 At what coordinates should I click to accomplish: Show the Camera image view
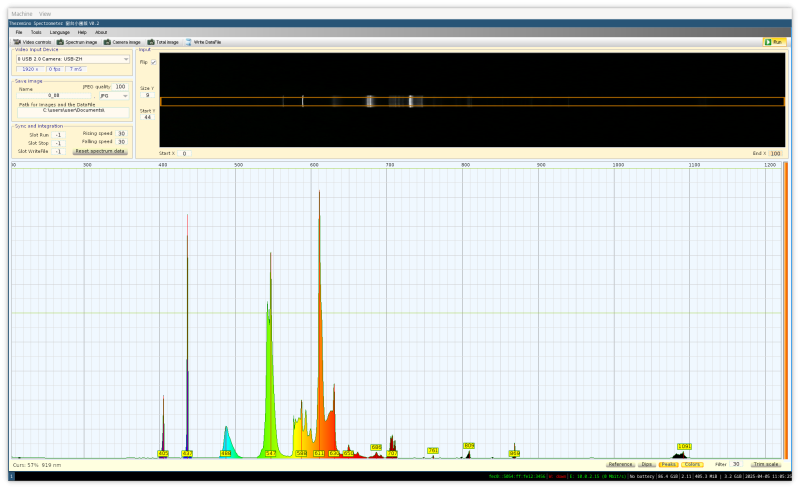(122, 42)
